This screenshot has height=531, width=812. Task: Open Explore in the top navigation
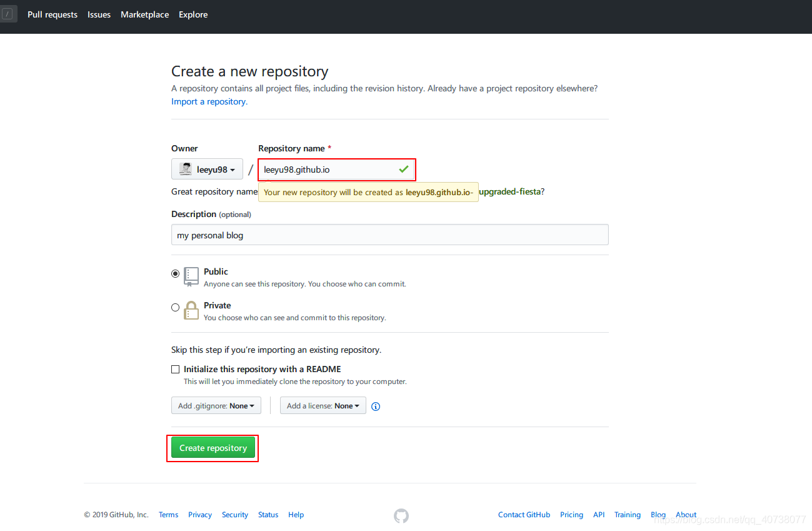193,14
